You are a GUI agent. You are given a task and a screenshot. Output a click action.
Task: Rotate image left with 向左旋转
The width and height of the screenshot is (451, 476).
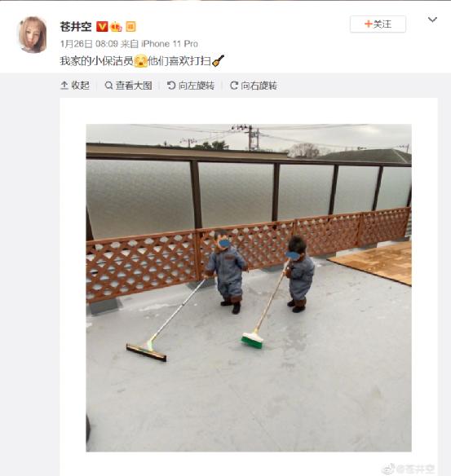(x=191, y=86)
